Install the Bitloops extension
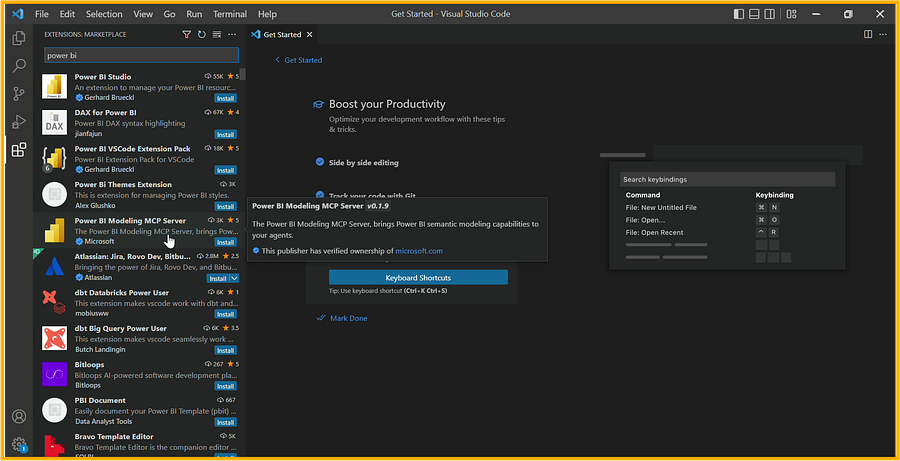900x461 pixels. click(225, 386)
